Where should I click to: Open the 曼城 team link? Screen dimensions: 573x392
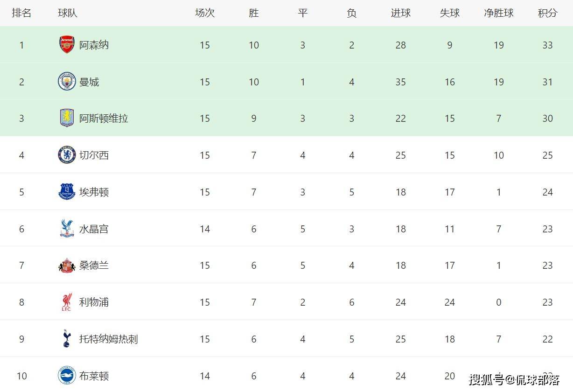tap(89, 82)
